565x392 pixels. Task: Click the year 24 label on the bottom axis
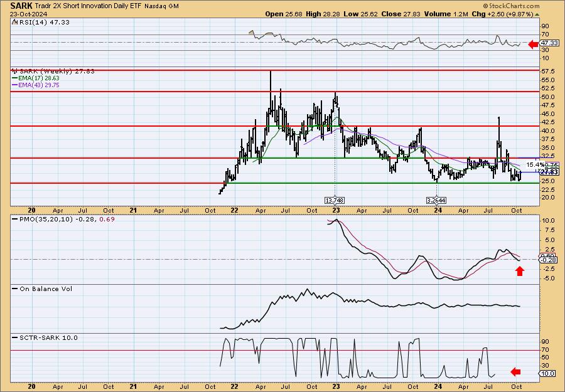[438, 387]
